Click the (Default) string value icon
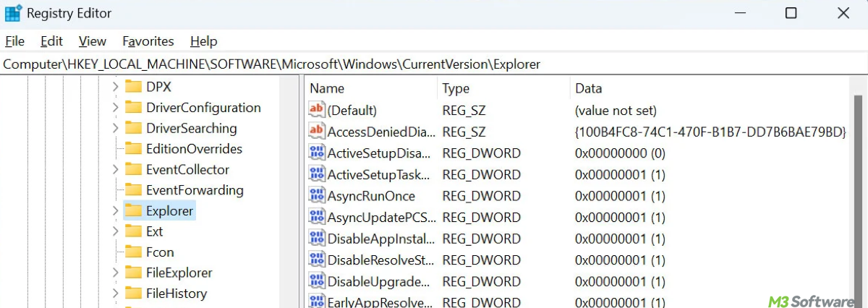This screenshot has height=308, width=868. pyautogui.click(x=317, y=110)
